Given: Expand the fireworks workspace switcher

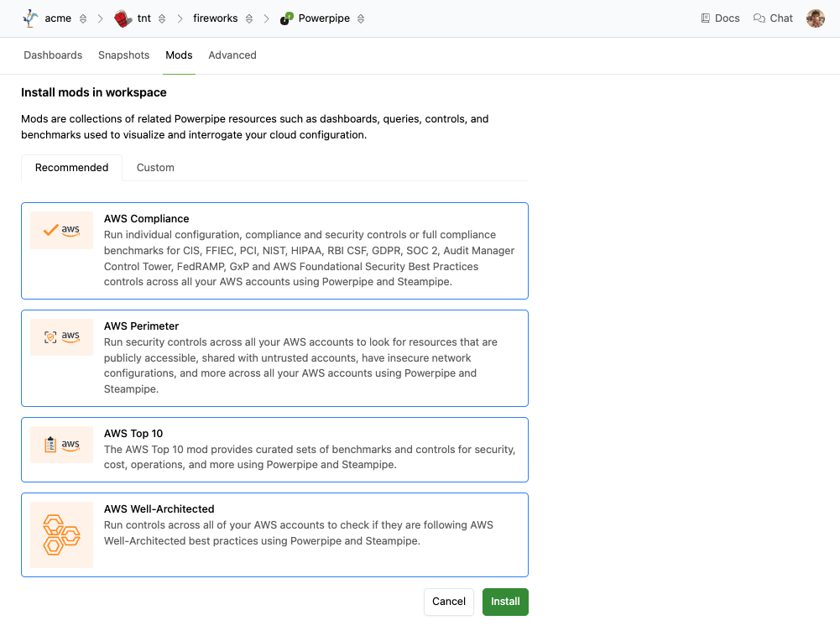Looking at the screenshot, I should pyautogui.click(x=249, y=18).
